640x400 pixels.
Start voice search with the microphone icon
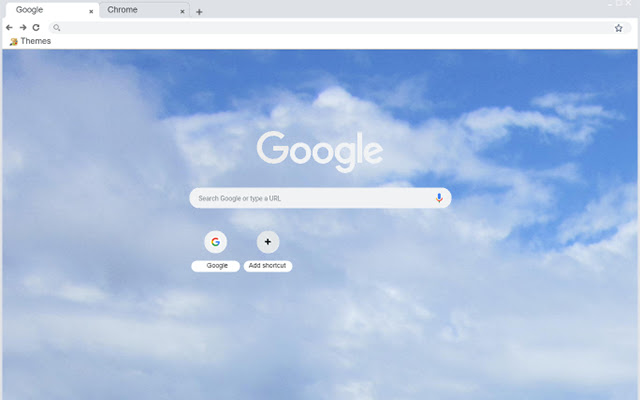[439, 198]
